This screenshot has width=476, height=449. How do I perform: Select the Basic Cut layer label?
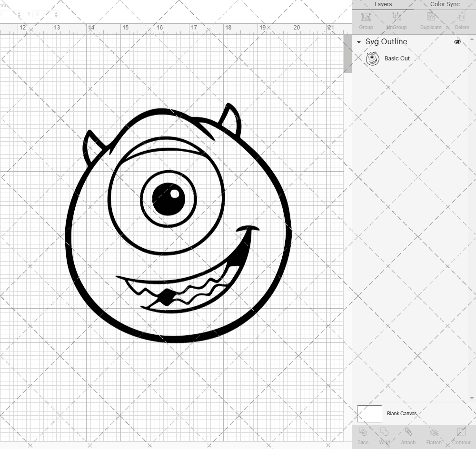[x=397, y=58]
